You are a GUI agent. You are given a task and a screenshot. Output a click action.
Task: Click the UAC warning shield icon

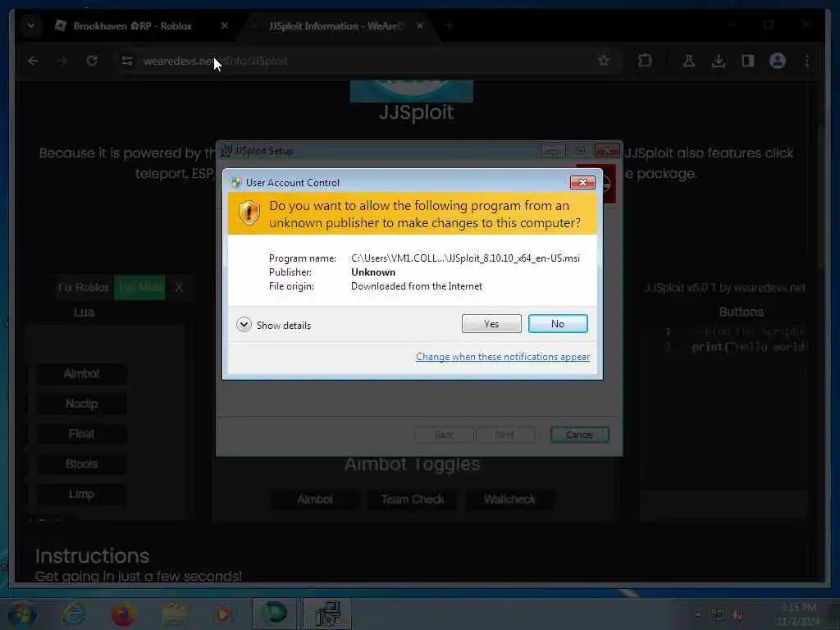tap(249, 213)
